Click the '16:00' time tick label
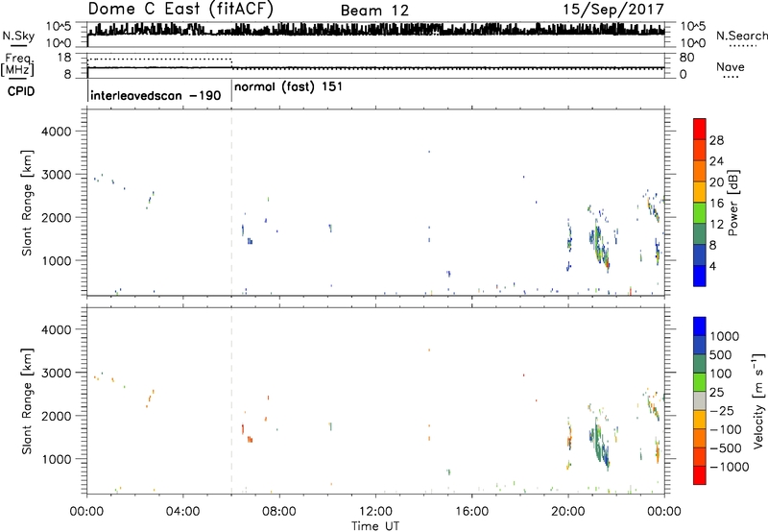768x532 pixels. tap(471, 512)
